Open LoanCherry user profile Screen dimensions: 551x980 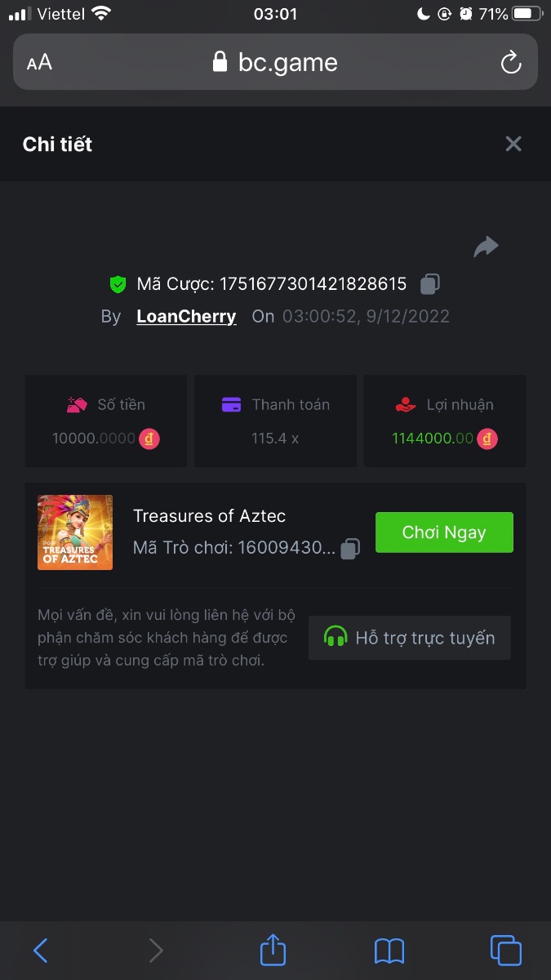(186, 317)
